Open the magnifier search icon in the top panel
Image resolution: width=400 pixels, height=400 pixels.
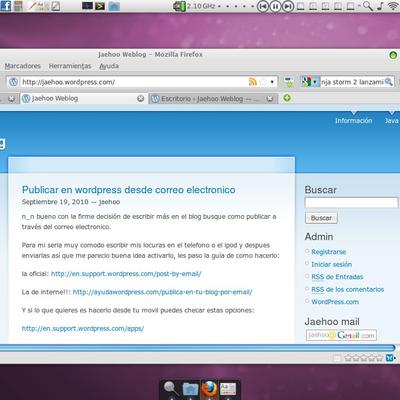(368, 6)
